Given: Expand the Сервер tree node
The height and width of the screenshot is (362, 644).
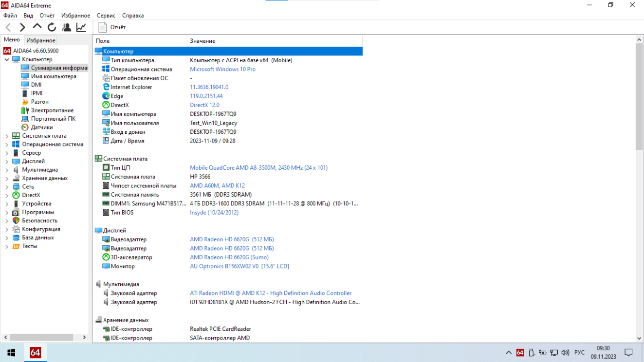Looking at the screenshot, I should tap(7, 153).
